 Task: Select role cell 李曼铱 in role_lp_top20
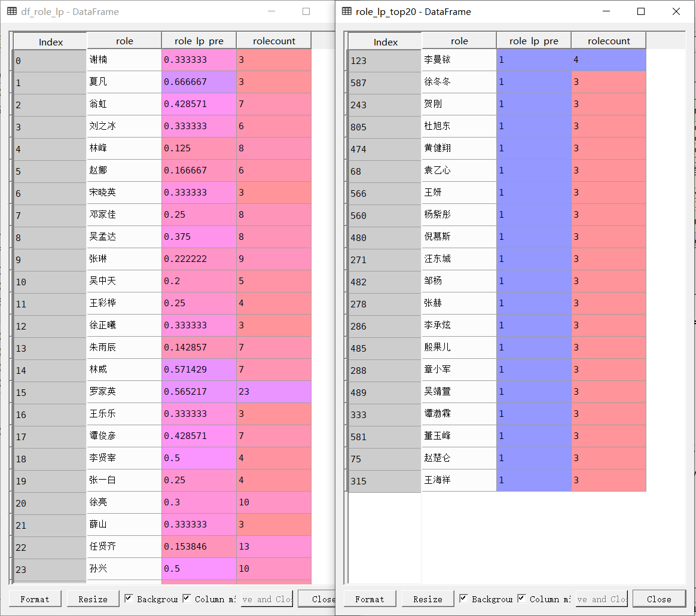coord(459,60)
